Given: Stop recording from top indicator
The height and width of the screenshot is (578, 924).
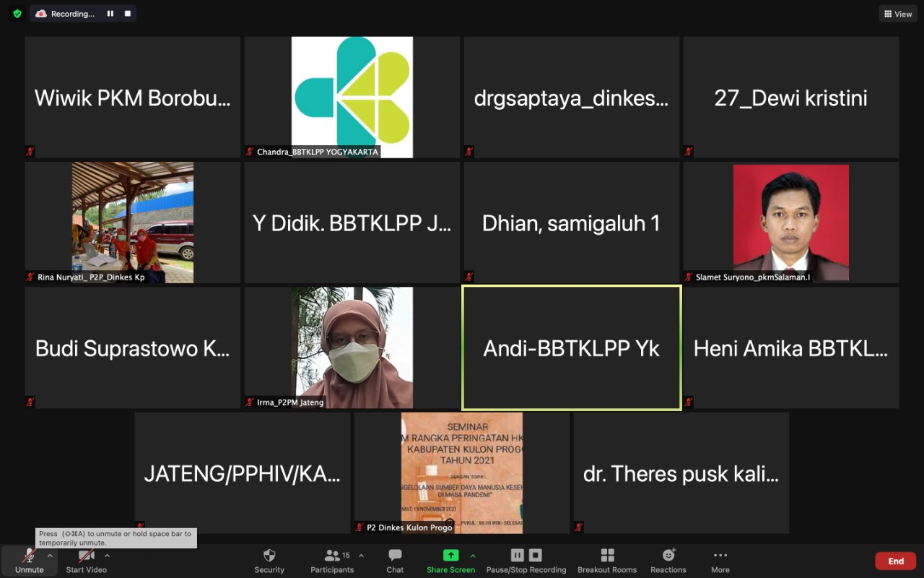Looking at the screenshot, I should [128, 14].
